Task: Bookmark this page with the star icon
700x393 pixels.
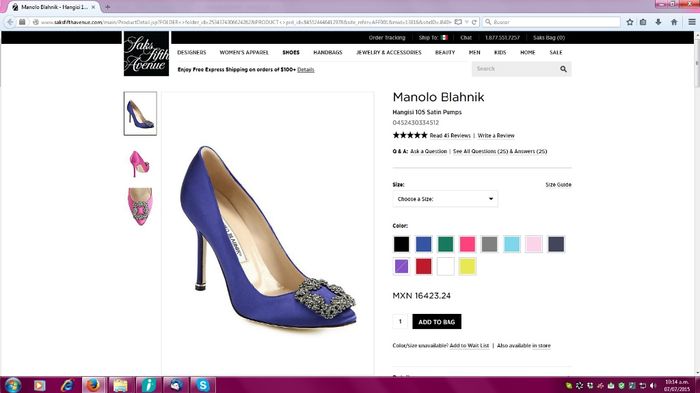Action: [630, 22]
